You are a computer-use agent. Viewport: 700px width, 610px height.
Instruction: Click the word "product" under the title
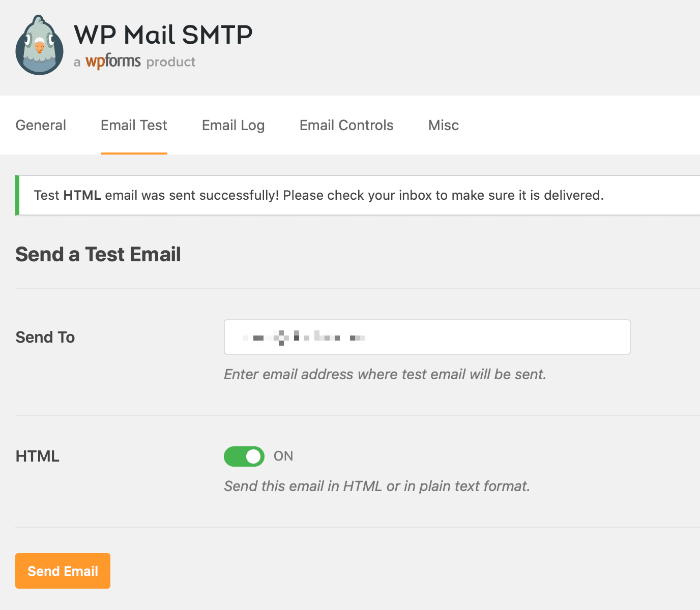[171, 62]
